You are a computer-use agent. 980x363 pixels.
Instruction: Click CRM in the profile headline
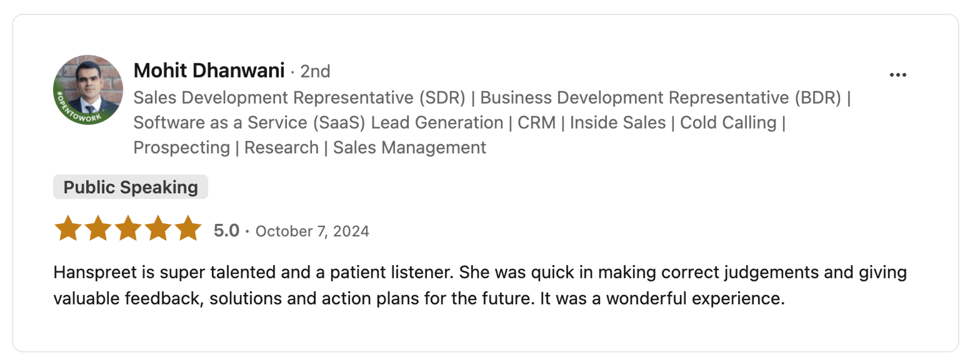pos(536,122)
